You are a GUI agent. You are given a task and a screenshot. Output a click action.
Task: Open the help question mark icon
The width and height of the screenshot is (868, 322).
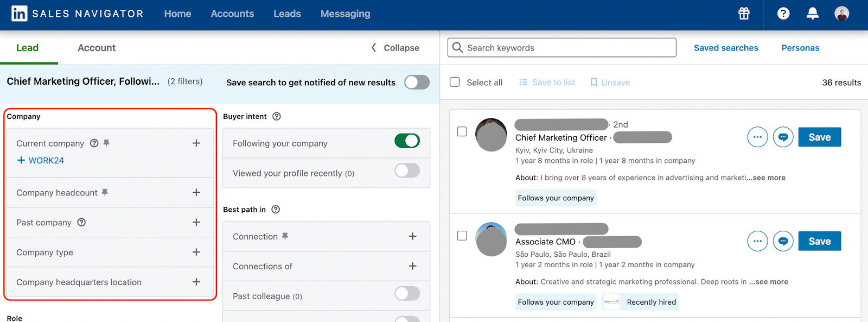pos(783,14)
